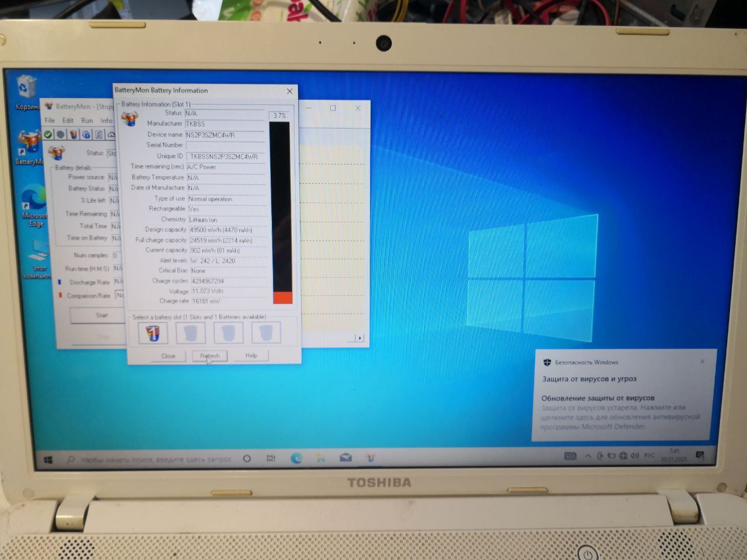This screenshot has width=747, height=560.
Task: Open the Run menu in BatteryMon
Action: tap(87, 121)
